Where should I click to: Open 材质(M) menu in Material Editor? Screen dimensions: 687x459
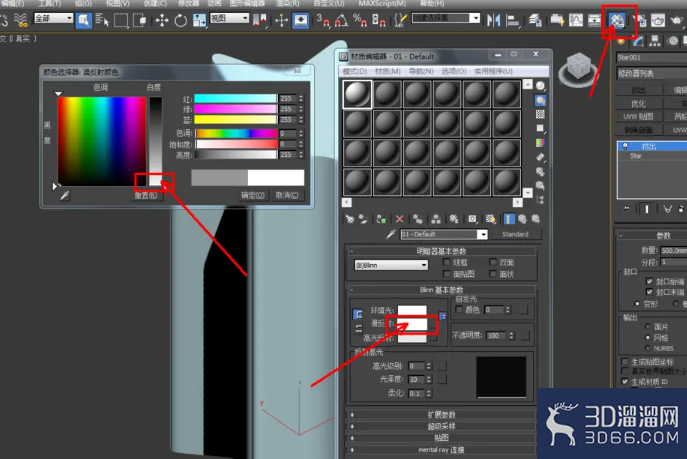click(x=387, y=71)
